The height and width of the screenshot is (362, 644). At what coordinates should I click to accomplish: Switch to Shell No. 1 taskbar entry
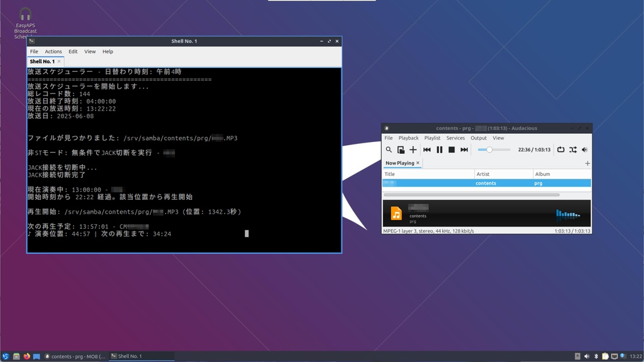click(142, 356)
